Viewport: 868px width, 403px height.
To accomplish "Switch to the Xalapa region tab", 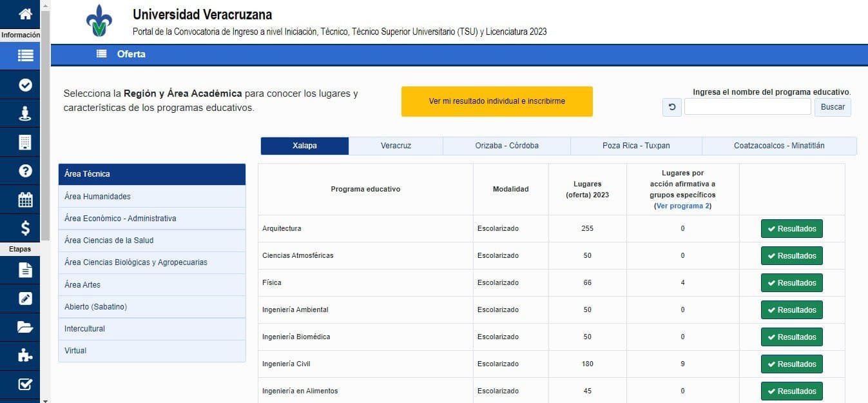I will click(305, 146).
